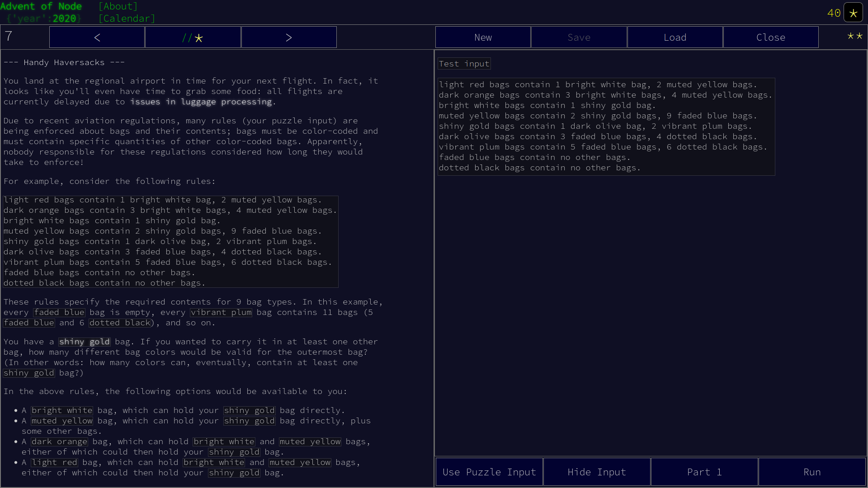This screenshot has height=488, width=868.
Task: Open the Calendar page
Action: (x=127, y=19)
